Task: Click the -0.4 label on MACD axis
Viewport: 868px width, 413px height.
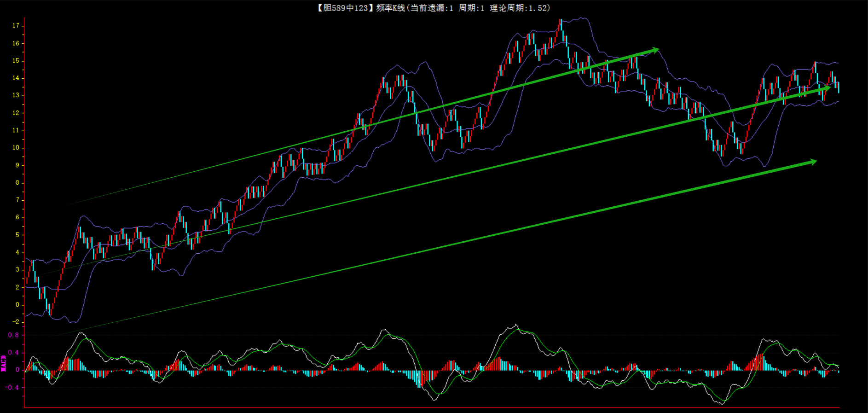Action: [x=12, y=387]
